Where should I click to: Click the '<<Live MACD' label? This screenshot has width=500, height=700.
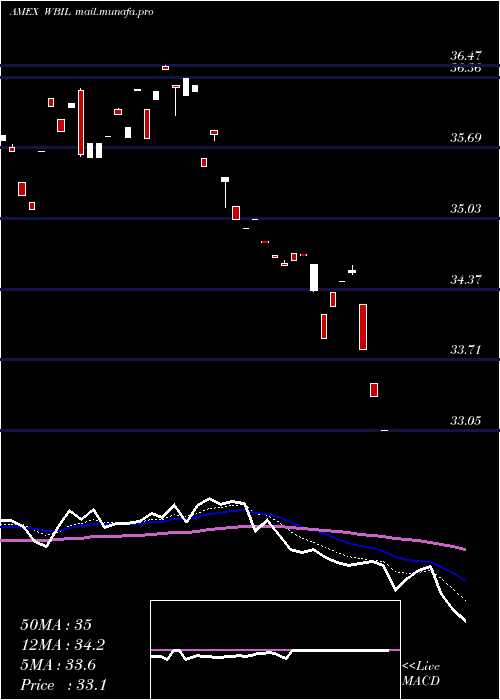point(421,674)
